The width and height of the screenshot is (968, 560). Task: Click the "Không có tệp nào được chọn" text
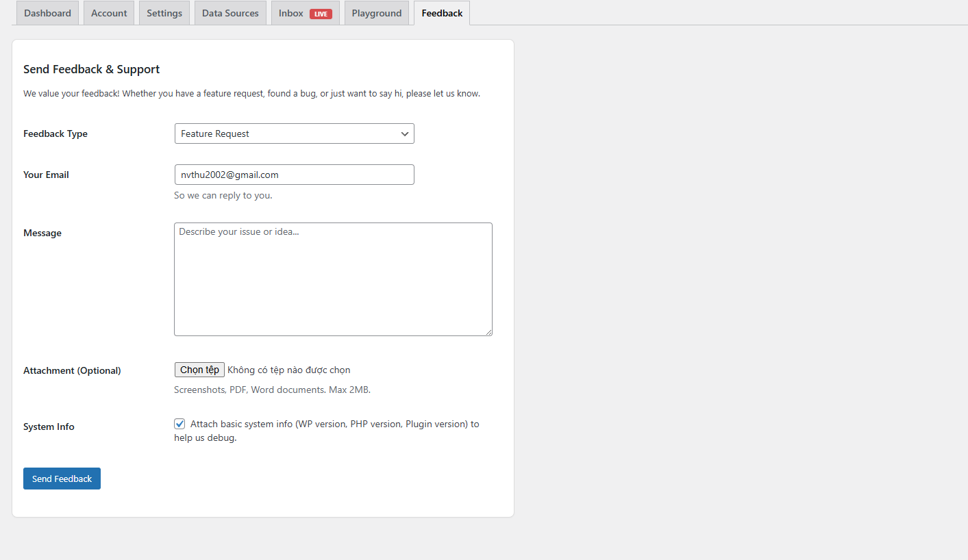pyautogui.click(x=288, y=370)
